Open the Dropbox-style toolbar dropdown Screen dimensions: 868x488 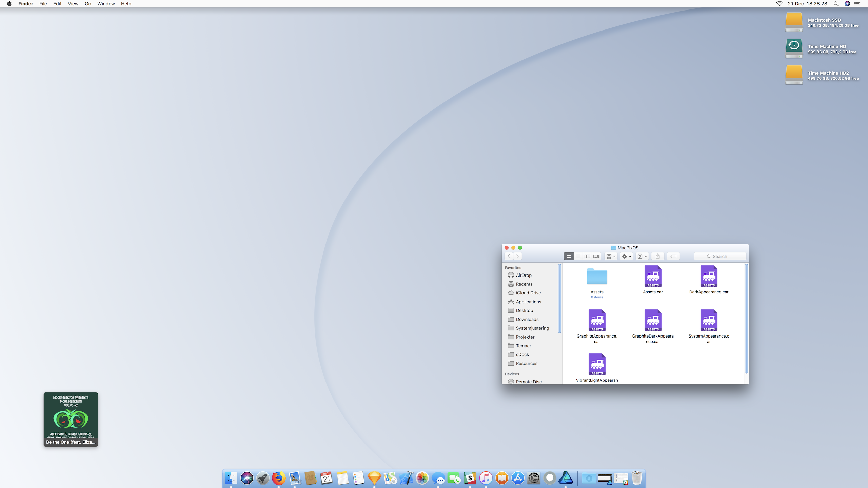[643, 256]
